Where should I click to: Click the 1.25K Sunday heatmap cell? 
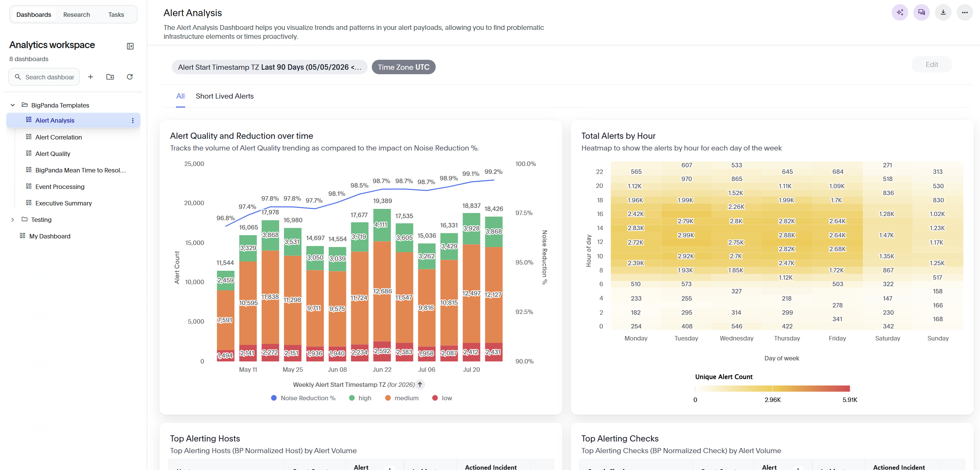click(x=937, y=263)
